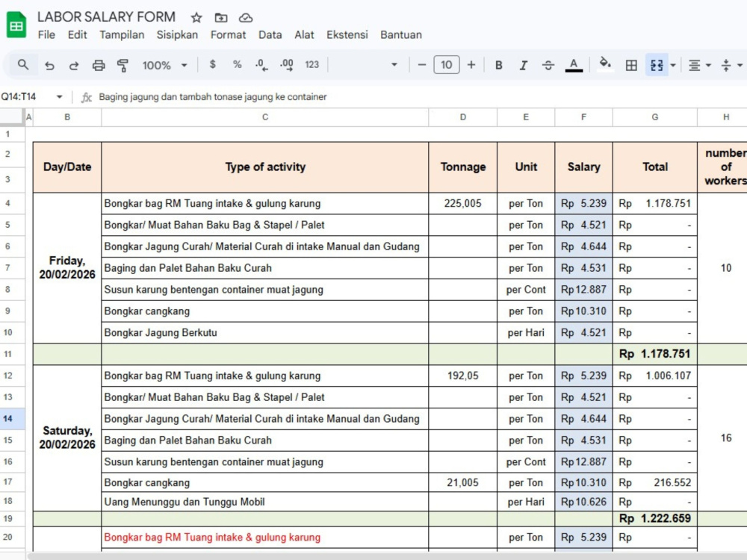Open the zoom level 100% dropdown
Viewport: 747px width, 560px height.
tap(164, 65)
